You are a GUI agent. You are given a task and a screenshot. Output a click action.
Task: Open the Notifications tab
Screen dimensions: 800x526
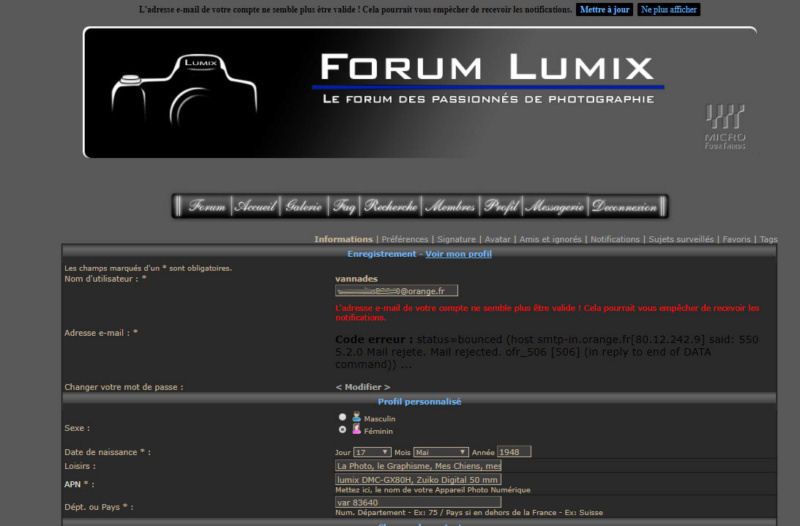coord(615,239)
